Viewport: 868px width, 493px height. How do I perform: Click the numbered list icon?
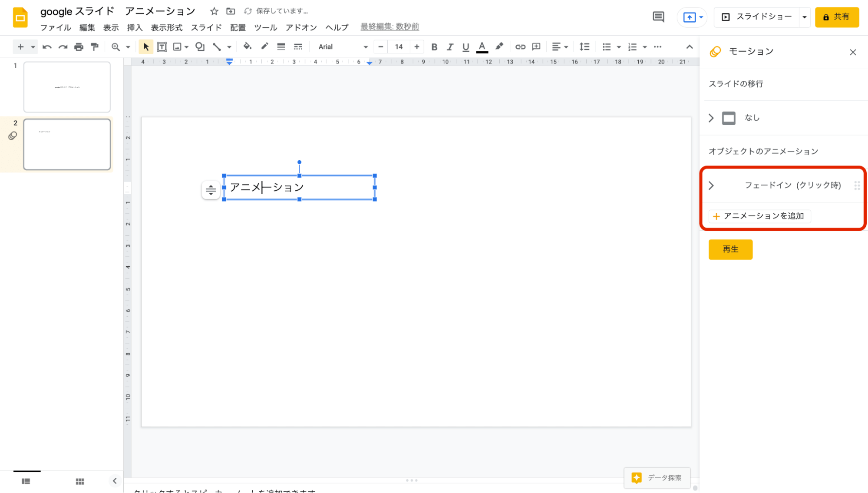(x=633, y=47)
